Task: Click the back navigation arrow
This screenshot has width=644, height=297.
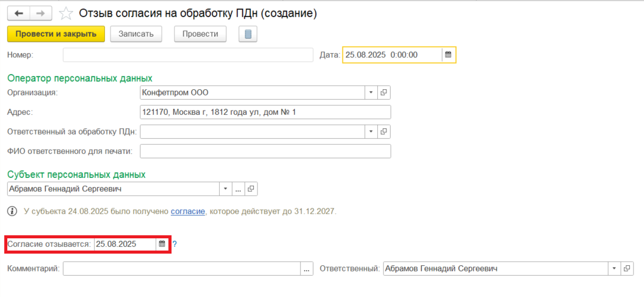Action: (18, 13)
